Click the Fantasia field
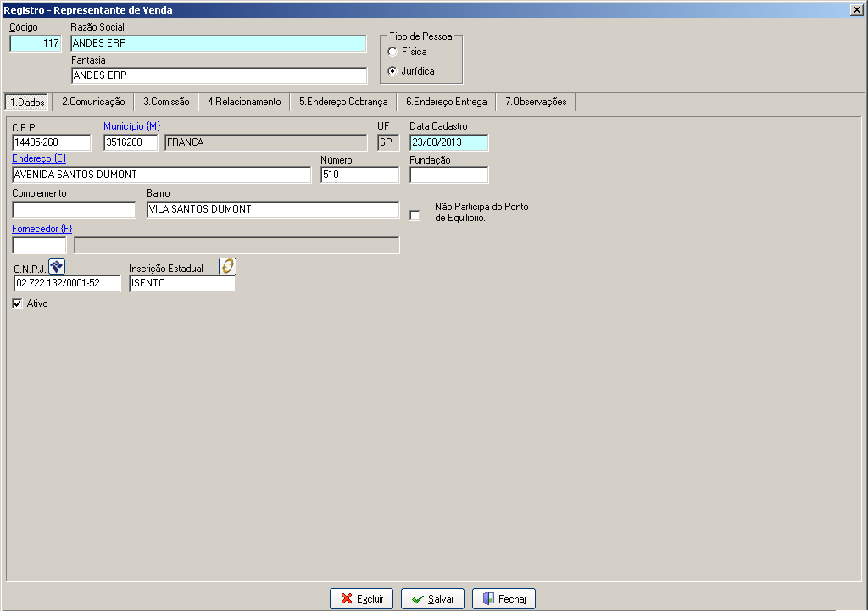This screenshot has height=611, width=868. click(x=220, y=75)
